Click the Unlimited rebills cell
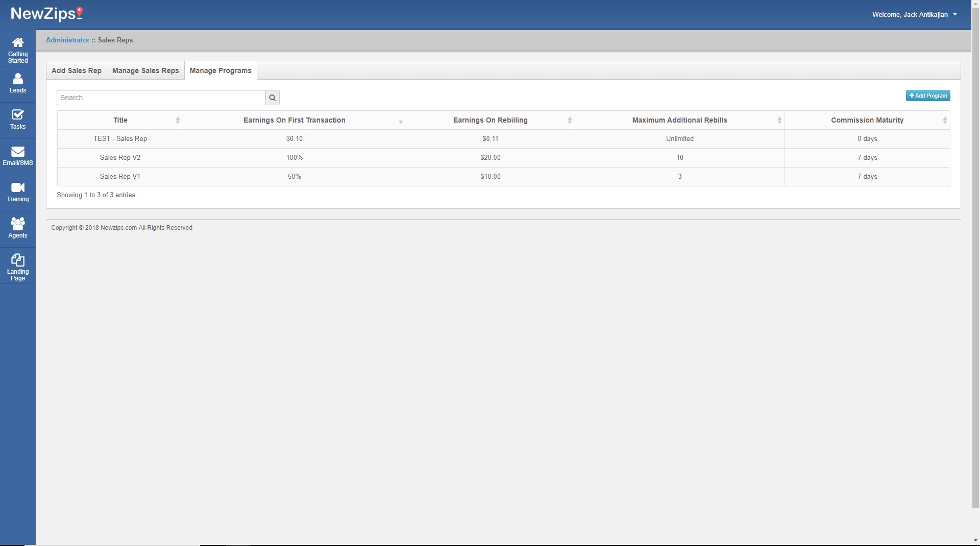 coord(680,139)
